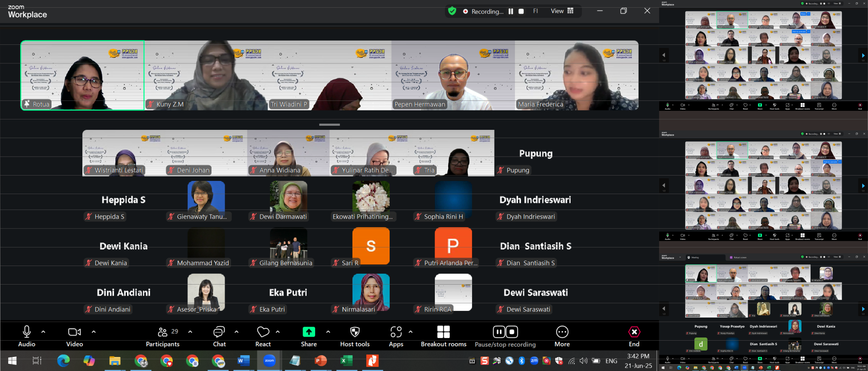Select Putri Arlanda orange P avatar
The height and width of the screenshot is (371, 868).
[x=453, y=246]
